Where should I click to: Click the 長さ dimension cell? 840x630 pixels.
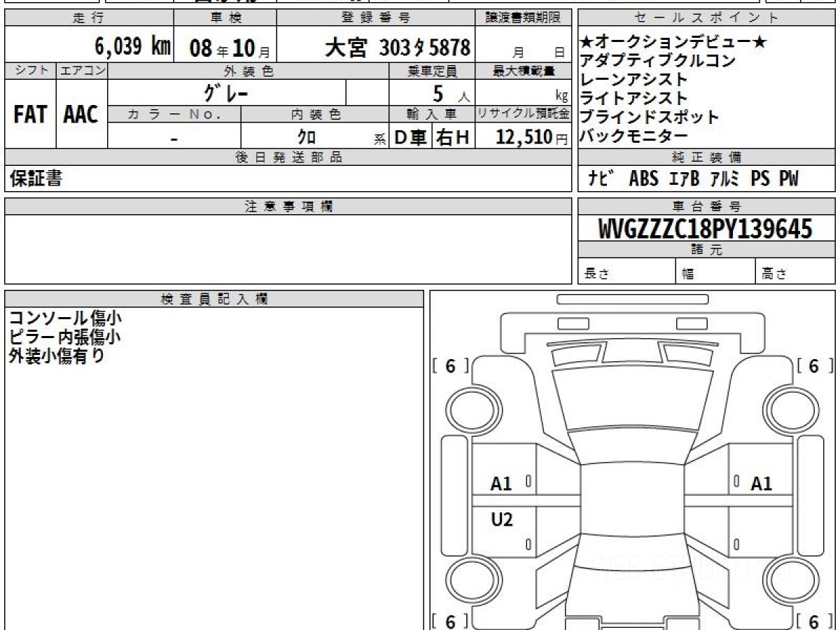(626, 272)
